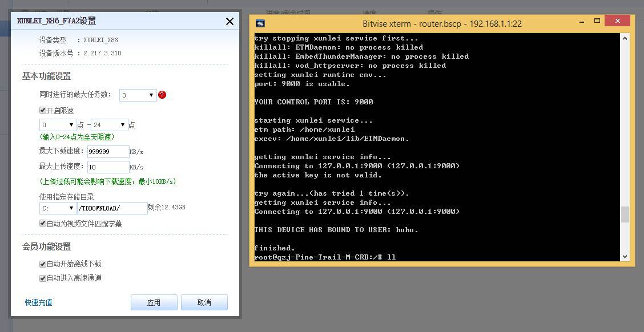This screenshot has height=332, width=644.
Task: Click the 剩余12.43GB free space text
Action: coord(166,207)
